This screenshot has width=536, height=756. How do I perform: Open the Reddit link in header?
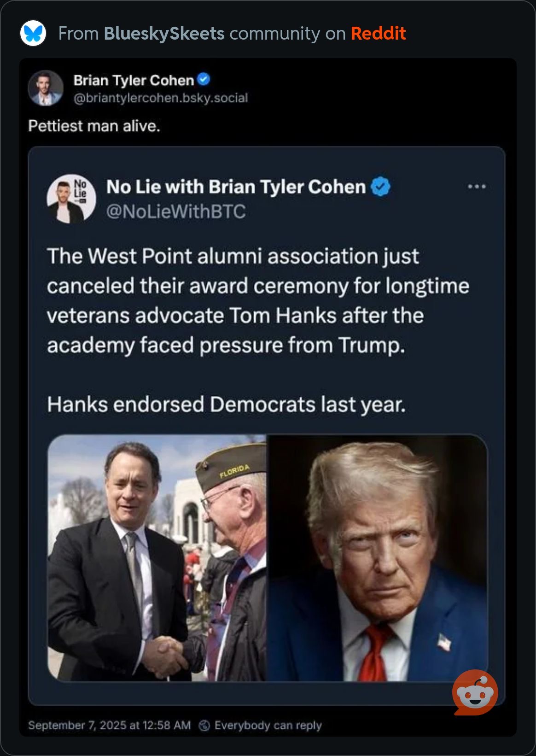(x=378, y=34)
